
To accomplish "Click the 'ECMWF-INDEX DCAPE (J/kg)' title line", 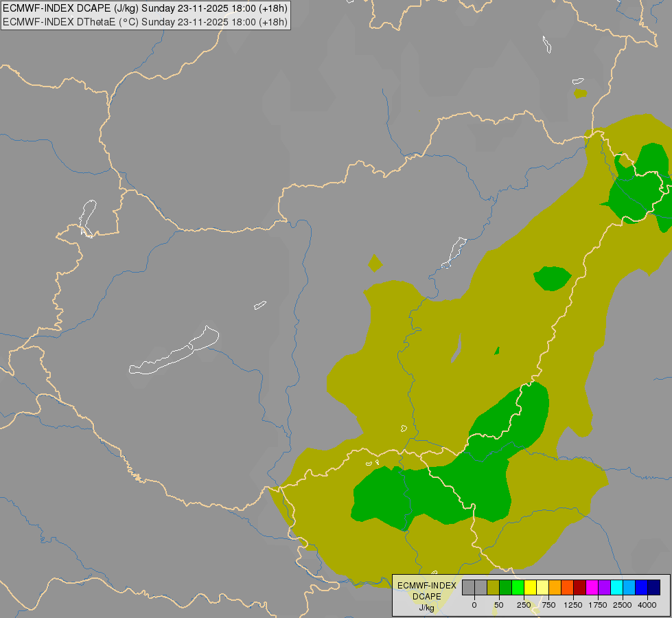I will tap(145, 8).
